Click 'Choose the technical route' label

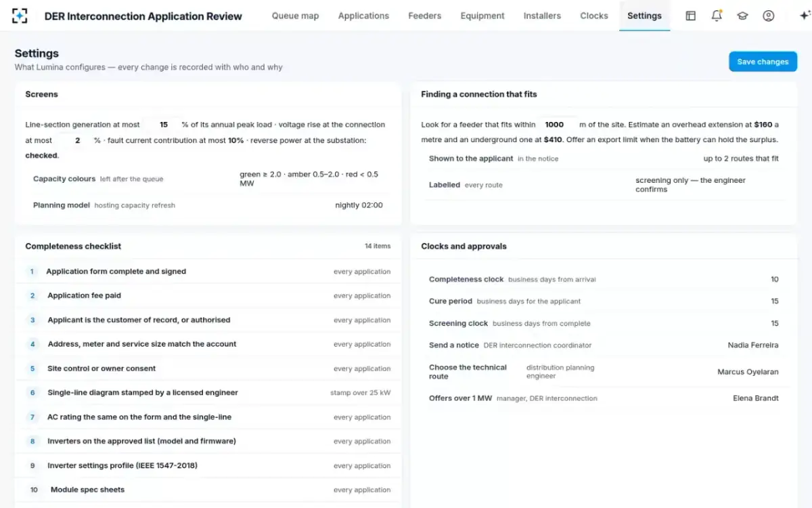coord(468,372)
